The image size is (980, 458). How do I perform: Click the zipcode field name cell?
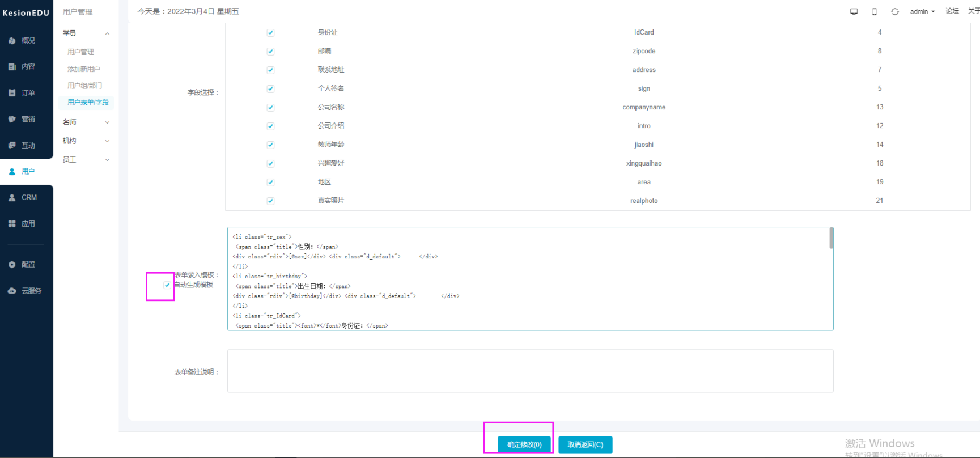(x=644, y=51)
